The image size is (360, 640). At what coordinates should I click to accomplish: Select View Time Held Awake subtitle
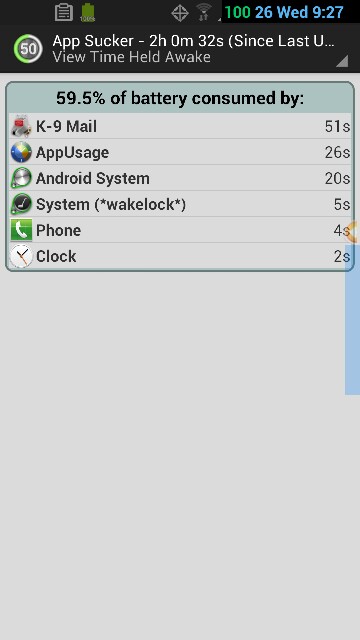pos(131,57)
